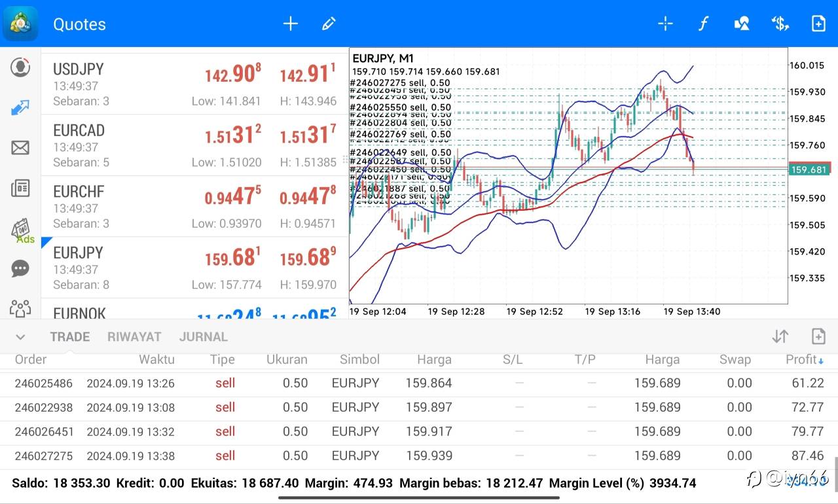Collapse the trade panel with chevron
The height and width of the screenshot is (504, 838).
(x=20, y=337)
